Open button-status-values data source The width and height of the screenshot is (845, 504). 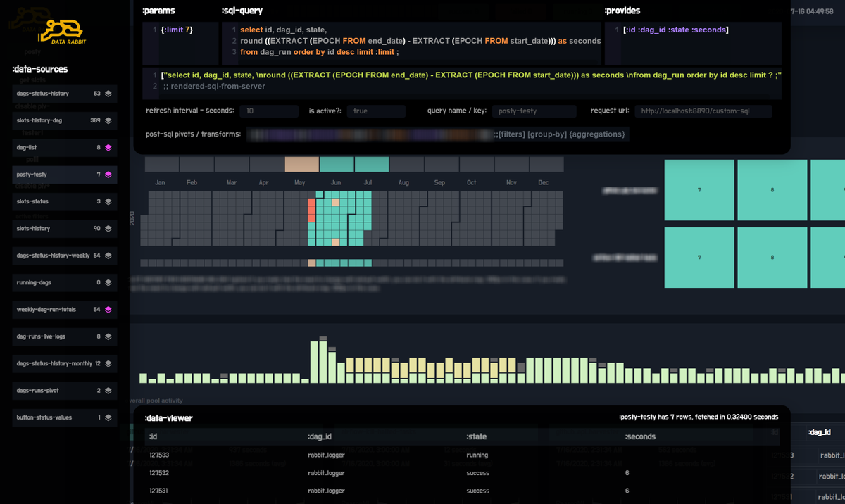pos(64,417)
